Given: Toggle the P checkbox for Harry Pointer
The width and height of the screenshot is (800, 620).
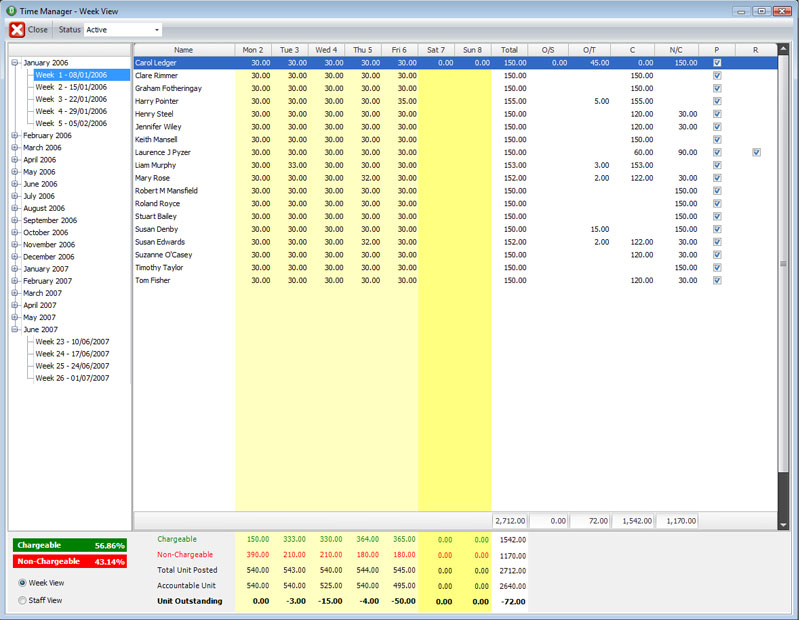Looking at the screenshot, I should (717, 101).
